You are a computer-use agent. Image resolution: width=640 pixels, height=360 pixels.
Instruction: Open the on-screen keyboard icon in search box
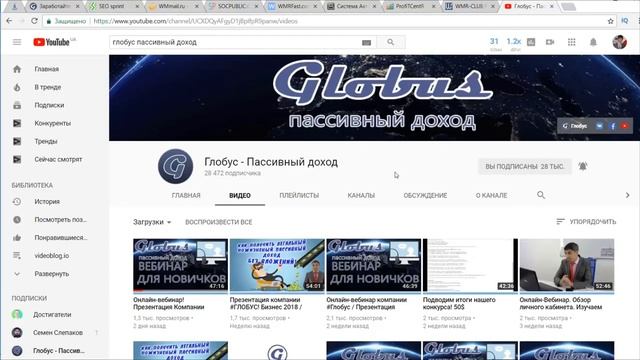pos(366,42)
